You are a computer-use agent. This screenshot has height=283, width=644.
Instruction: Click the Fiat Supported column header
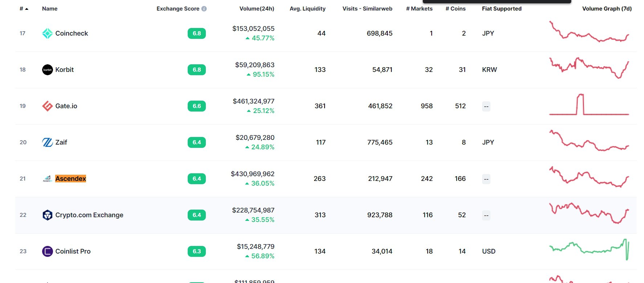(x=502, y=9)
